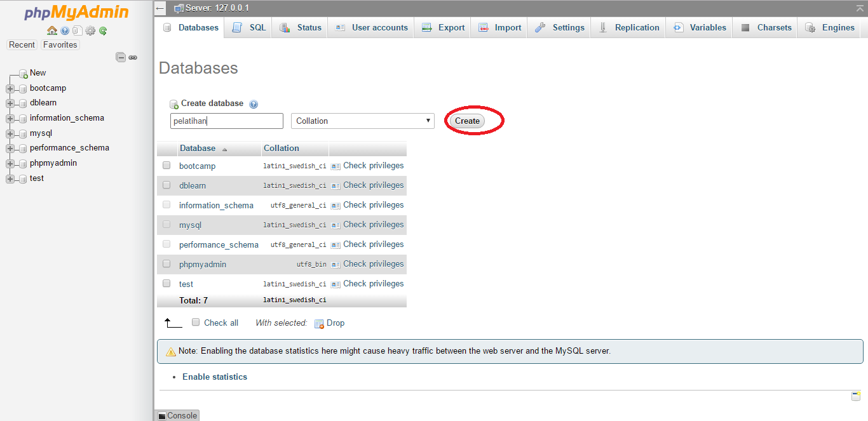Switch to the SQL tab

[249, 27]
